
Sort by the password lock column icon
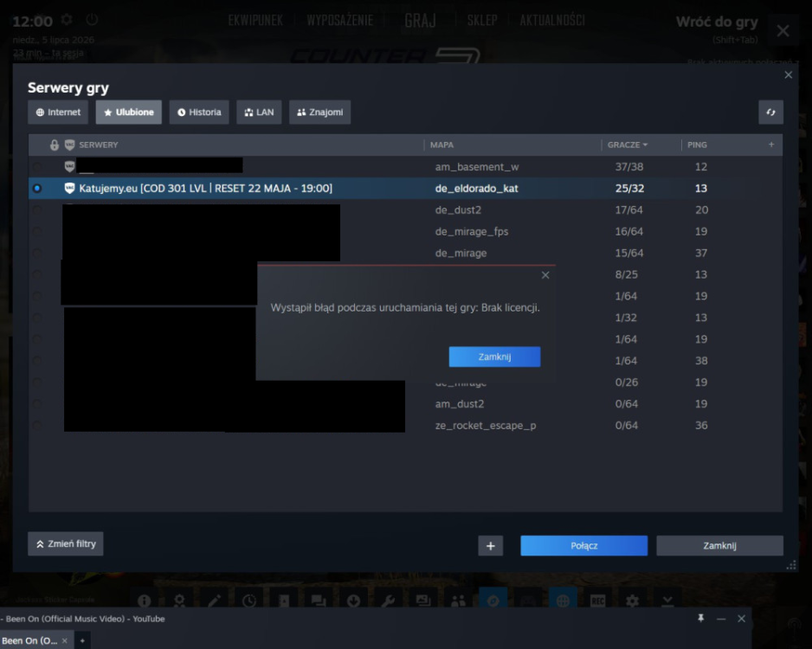55,145
